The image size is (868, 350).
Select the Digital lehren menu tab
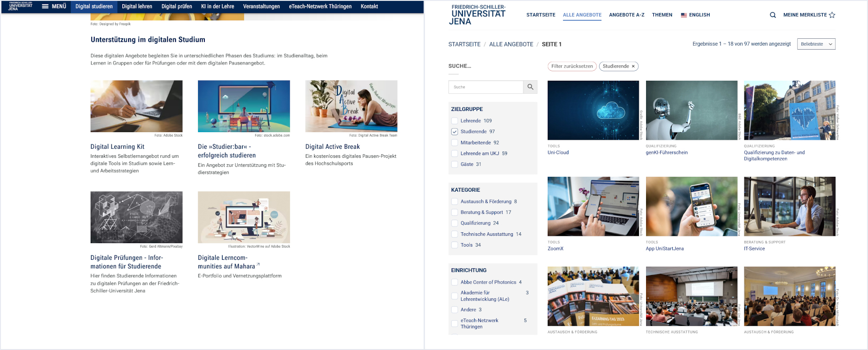(x=137, y=6)
